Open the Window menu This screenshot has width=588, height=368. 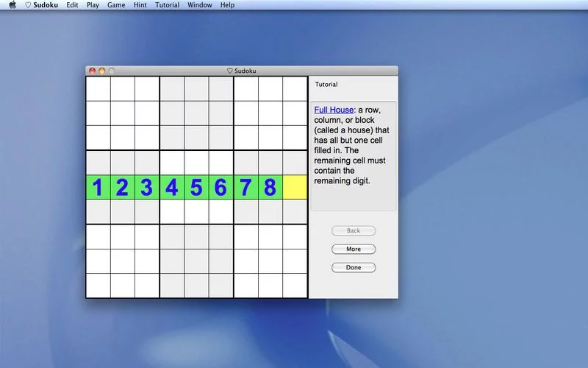(200, 5)
